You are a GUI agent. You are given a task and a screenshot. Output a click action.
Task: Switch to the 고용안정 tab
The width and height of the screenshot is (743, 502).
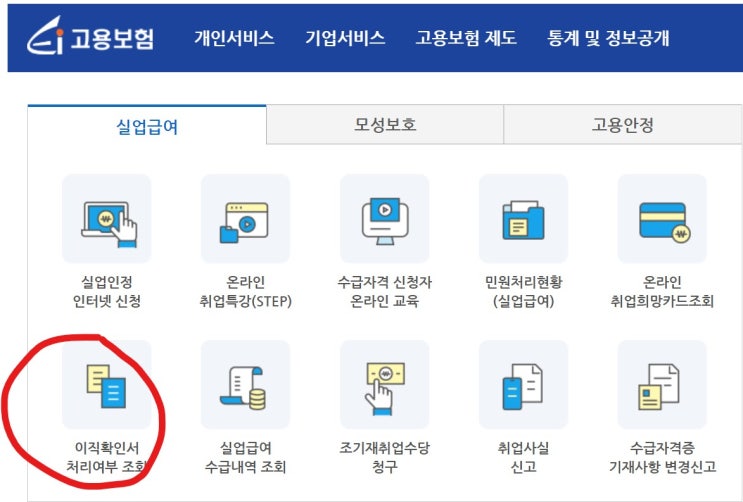click(622, 125)
